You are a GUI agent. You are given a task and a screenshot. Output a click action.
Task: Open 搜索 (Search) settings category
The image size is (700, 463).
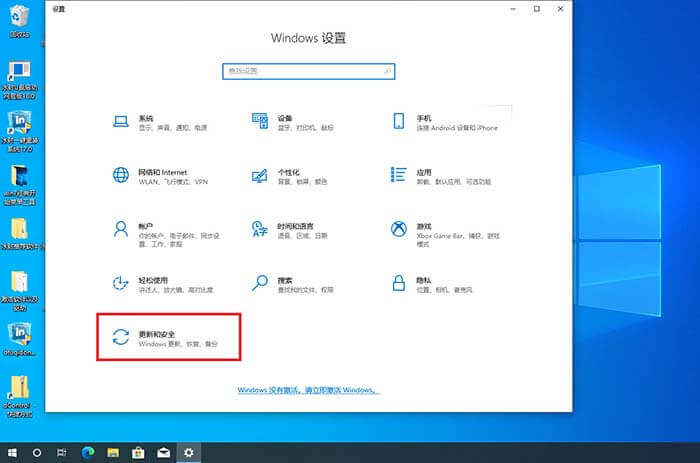[285, 284]
